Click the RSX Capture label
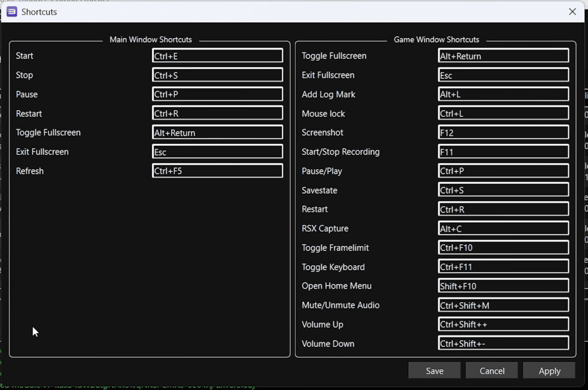The width and height of the screenshot is (588, 390). coord(325,228)
